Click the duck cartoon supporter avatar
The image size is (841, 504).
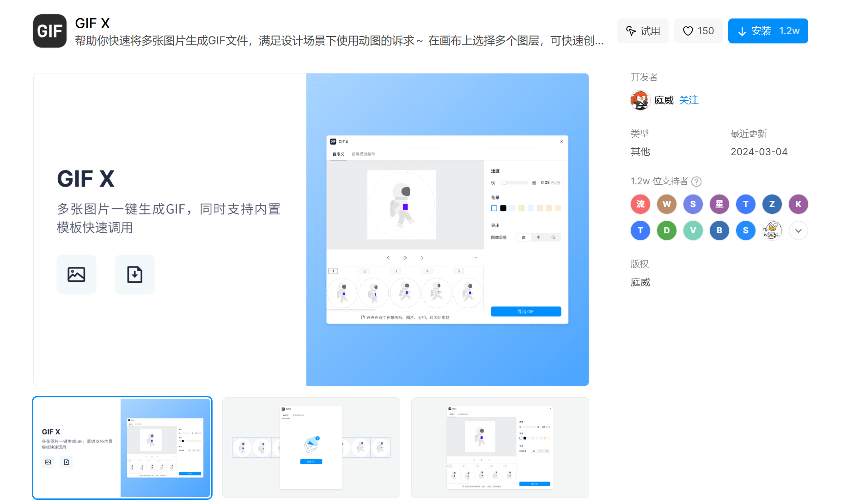click(x=772, y=231)
